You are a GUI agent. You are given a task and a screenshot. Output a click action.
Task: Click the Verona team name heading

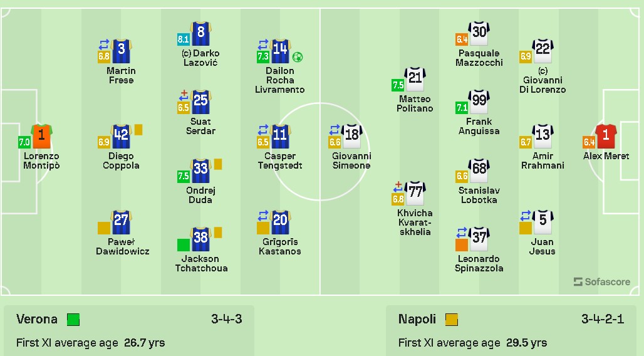point(37,319)
